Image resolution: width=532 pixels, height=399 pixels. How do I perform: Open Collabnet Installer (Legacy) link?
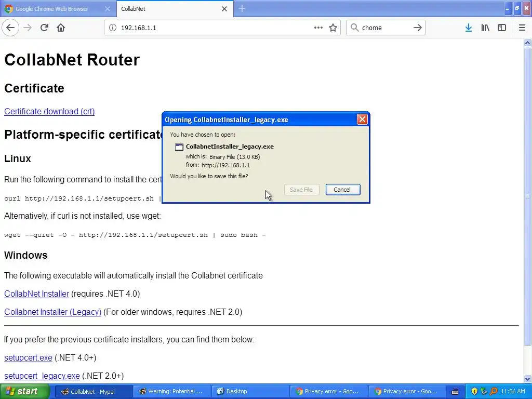coord(53,312)
